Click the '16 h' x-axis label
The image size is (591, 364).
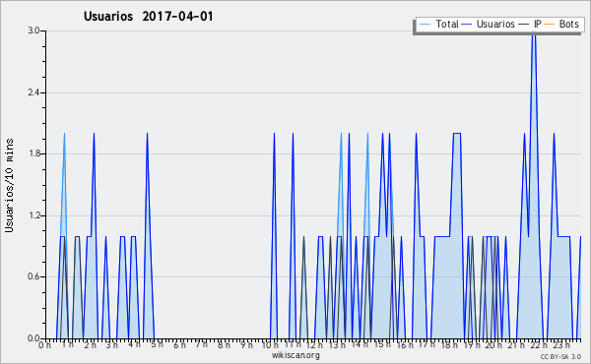click(404, 345)
